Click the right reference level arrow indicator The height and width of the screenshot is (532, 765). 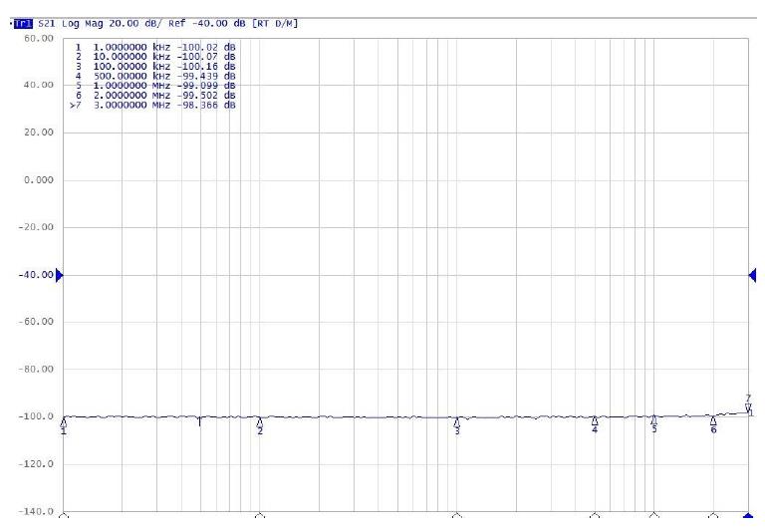pos(751,275)
